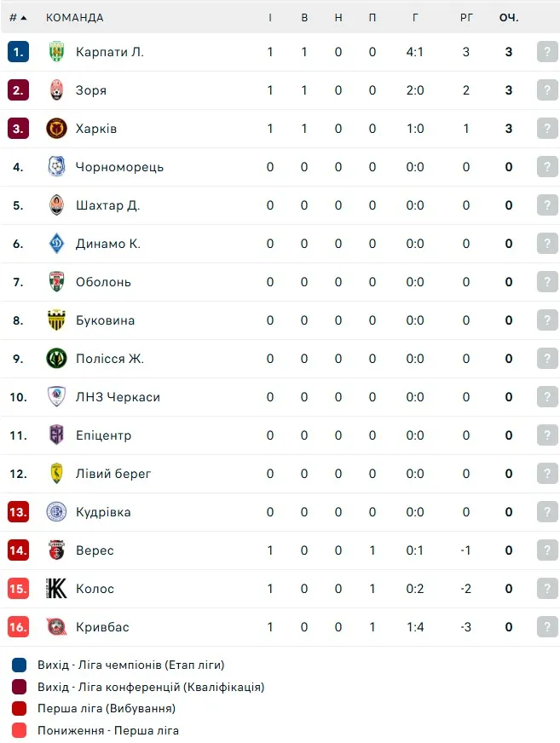Click the question mark button in Kryvbas row
This screenshot has width=560, height=743.
547,627
